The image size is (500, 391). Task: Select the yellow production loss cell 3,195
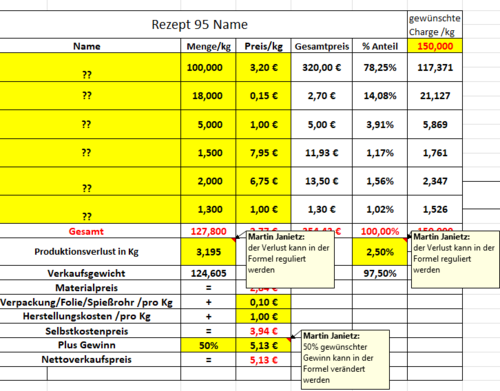[x=208, y=252]
